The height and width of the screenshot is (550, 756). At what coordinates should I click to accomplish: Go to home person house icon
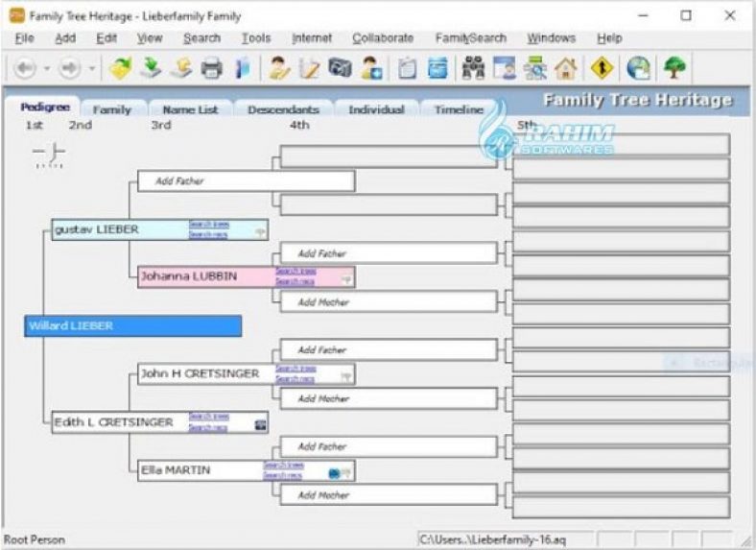point(566,68)
